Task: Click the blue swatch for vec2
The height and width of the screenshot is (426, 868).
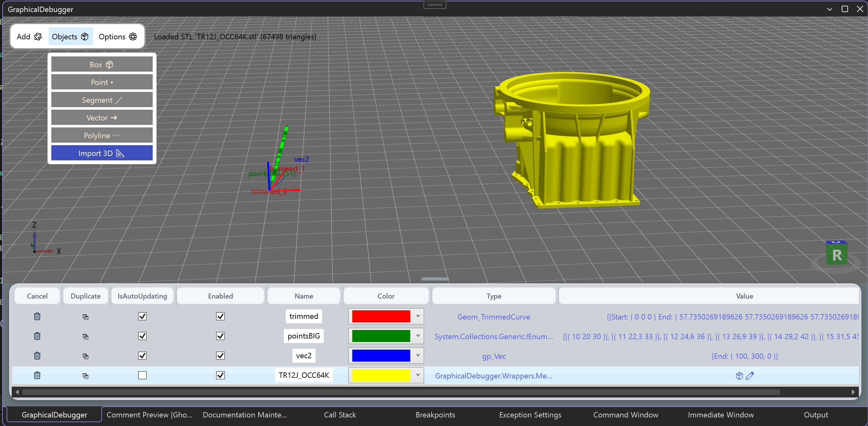Action: coord(381,355)
